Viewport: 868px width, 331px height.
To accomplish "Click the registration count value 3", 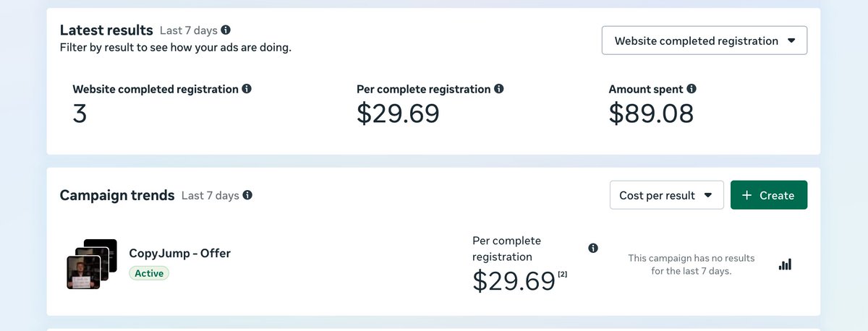I will click(x=80, y=113).
